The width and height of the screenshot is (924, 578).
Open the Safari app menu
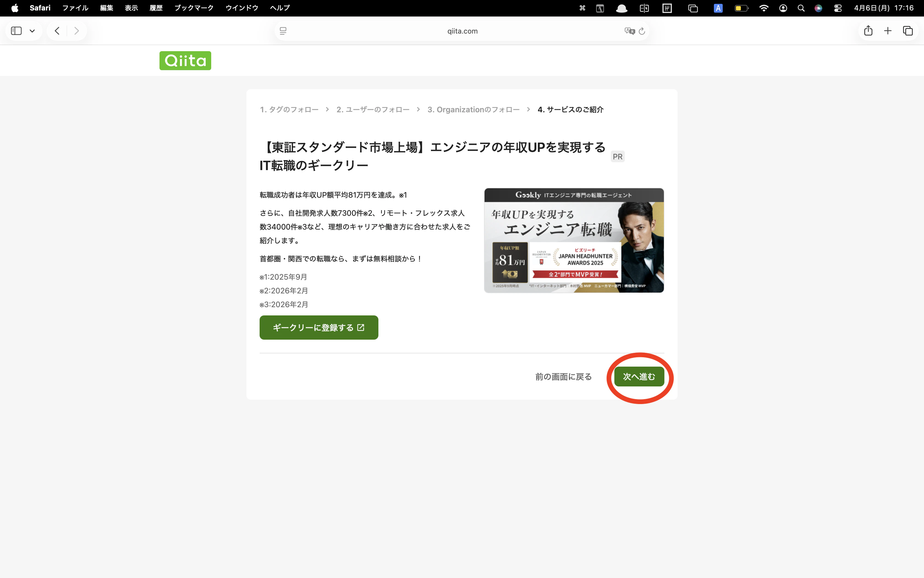click(40, 8)
